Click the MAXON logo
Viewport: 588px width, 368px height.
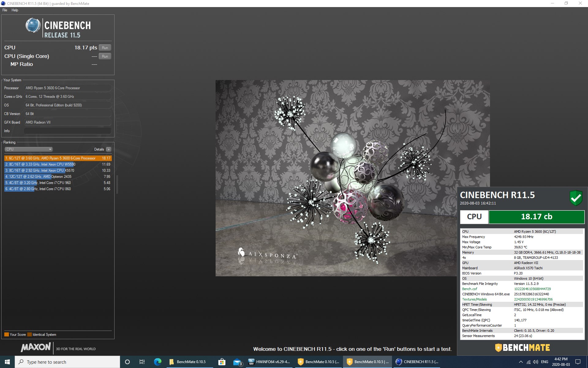click(36, 347)
